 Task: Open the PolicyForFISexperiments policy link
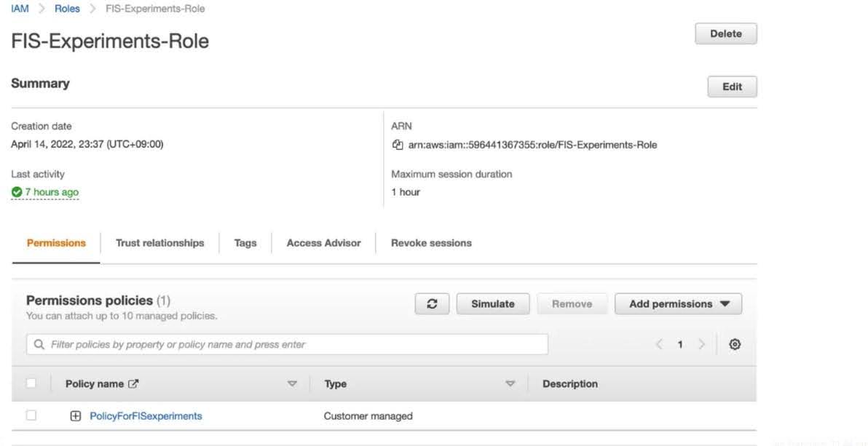pos(146,415)
